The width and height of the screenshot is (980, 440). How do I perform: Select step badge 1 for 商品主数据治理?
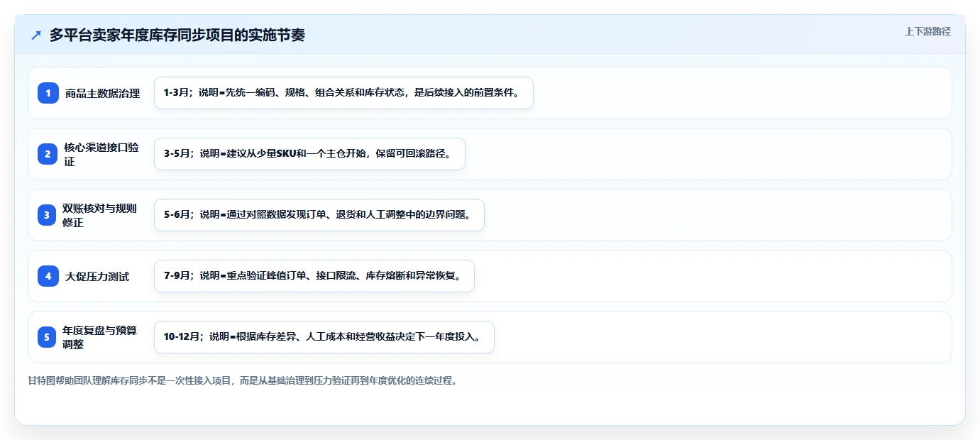click(x=48, y=93)
